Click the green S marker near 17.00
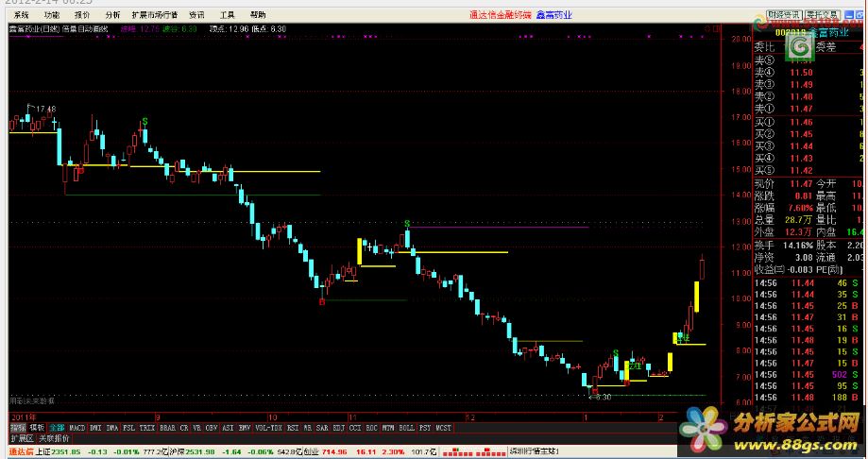868x459 pixels. [x=145, y=121]
